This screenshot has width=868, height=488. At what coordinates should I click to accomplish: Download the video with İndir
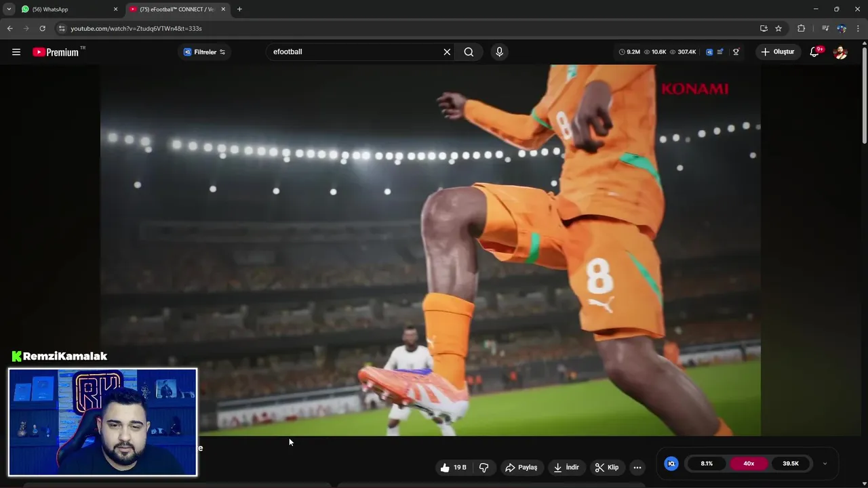coord(566,468)
